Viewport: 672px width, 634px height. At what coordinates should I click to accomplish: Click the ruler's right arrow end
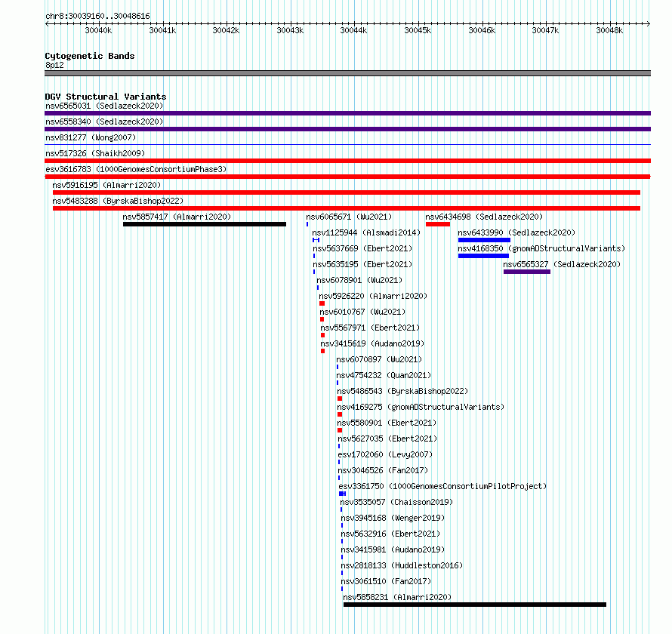coord(649,23)
